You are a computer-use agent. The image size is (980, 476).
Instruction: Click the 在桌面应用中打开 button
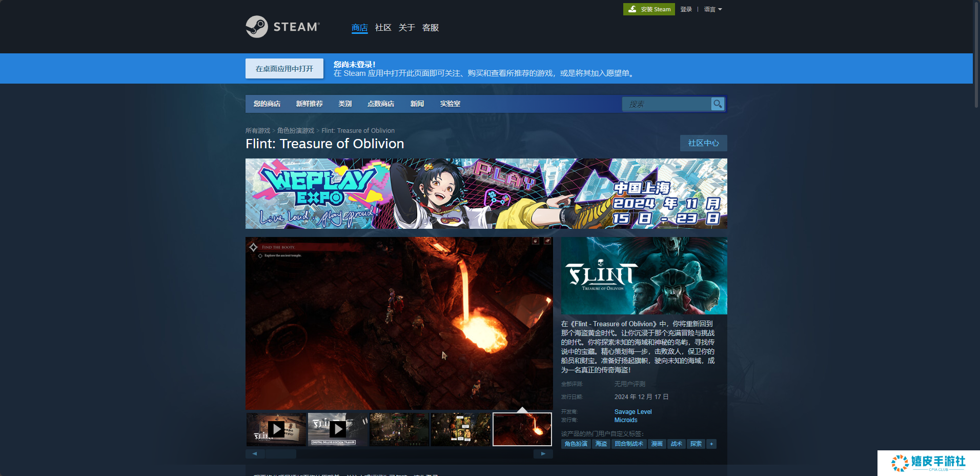(284, 69)
